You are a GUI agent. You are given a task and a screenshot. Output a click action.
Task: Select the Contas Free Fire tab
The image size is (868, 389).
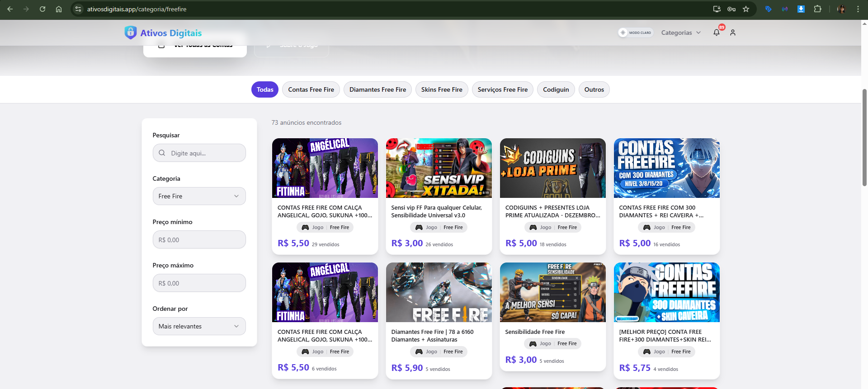click(x=311, y=89)
